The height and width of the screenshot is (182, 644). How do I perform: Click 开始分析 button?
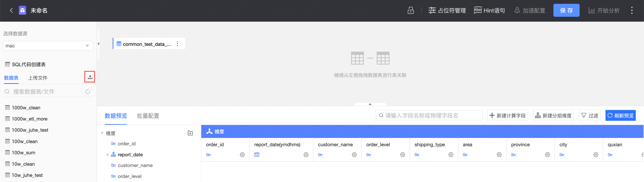(x=604, y=11)
